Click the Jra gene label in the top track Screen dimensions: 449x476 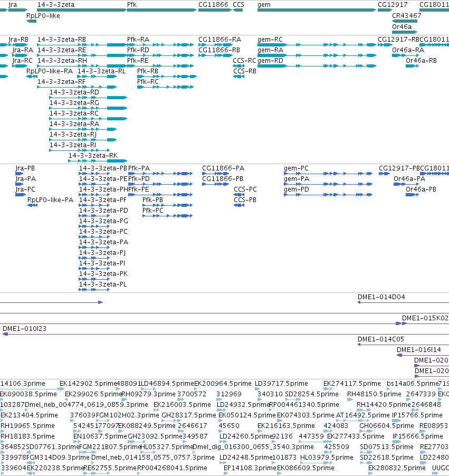click(x=13, y=5)
